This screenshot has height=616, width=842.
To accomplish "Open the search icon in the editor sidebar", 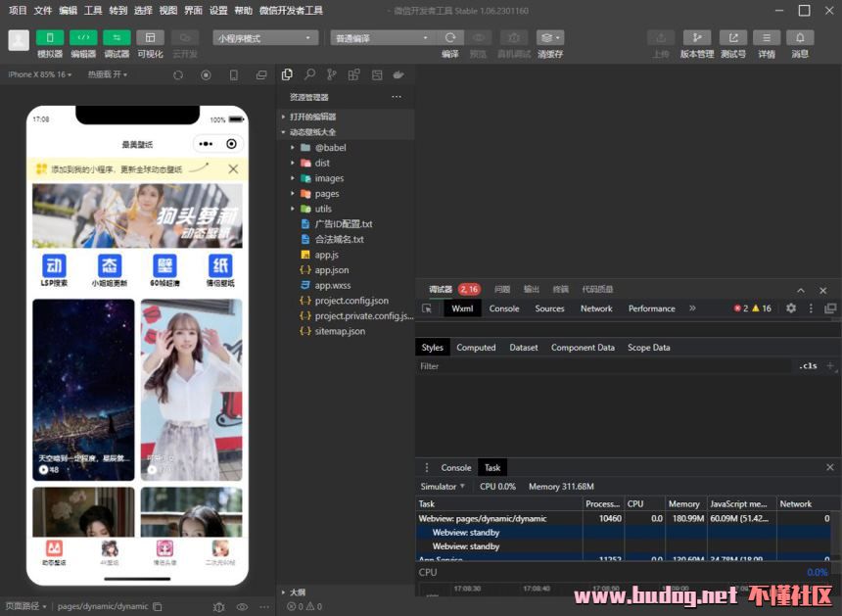I will tap(309, 74).
